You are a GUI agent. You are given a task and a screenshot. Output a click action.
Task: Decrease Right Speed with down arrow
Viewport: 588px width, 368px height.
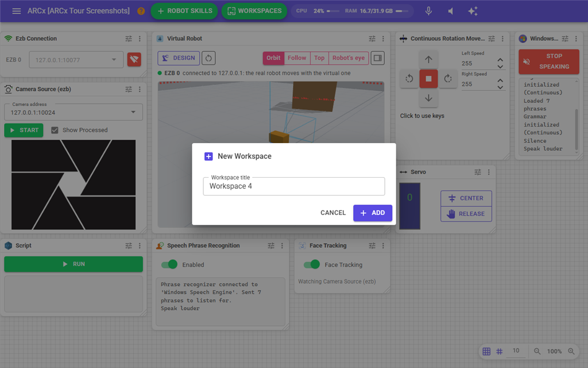coord(500,87)
